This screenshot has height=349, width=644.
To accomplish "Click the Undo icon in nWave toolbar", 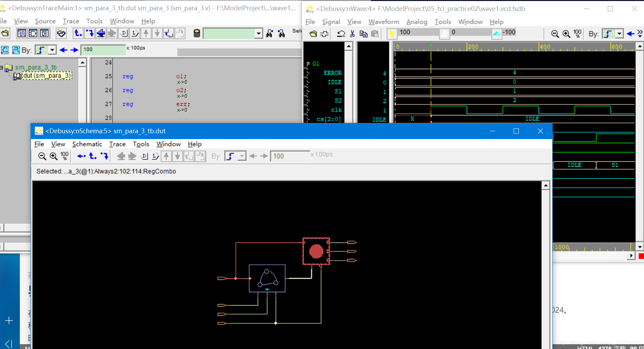I will click(341, 34).
